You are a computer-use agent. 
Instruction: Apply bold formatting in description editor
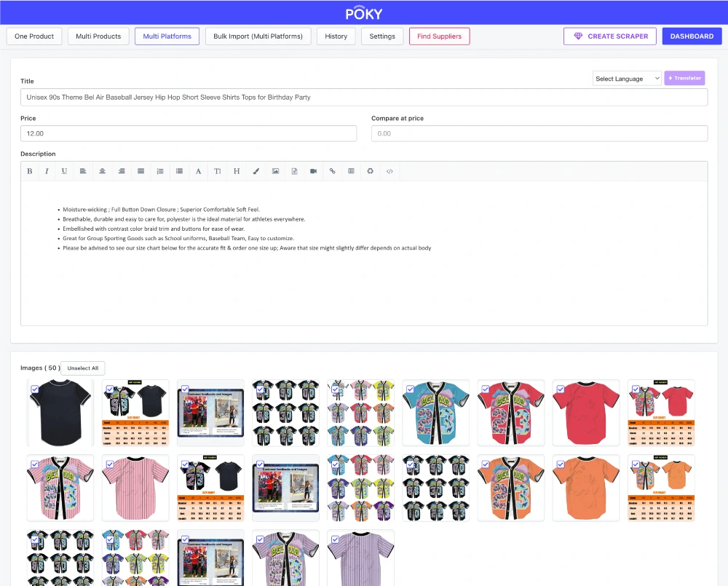[30, 171]
